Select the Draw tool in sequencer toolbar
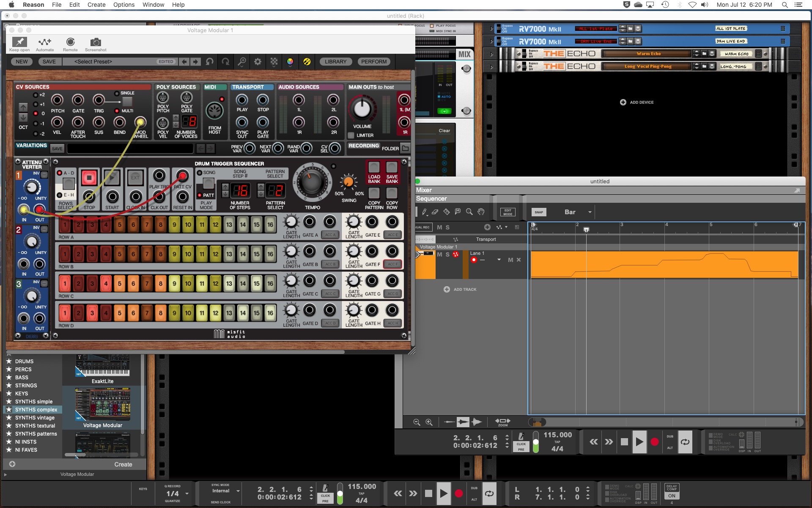The height and width of the screenshot is (508, 812). tap(424, 212)
